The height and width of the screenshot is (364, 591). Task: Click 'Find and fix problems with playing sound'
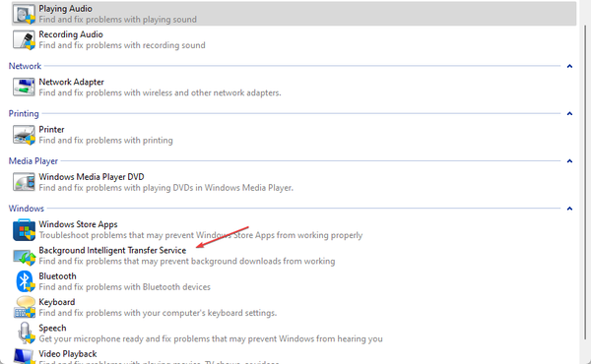pyautogui.click(x=117, y=20)
